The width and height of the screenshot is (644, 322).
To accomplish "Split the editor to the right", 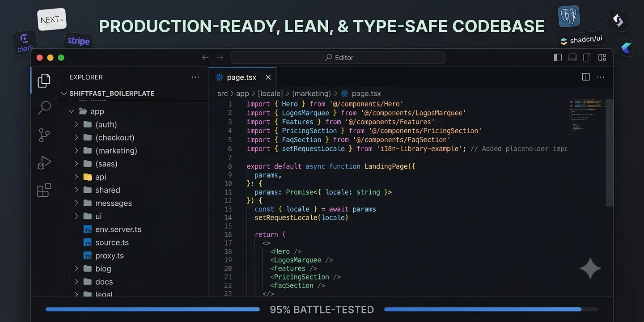I will 586,77.
